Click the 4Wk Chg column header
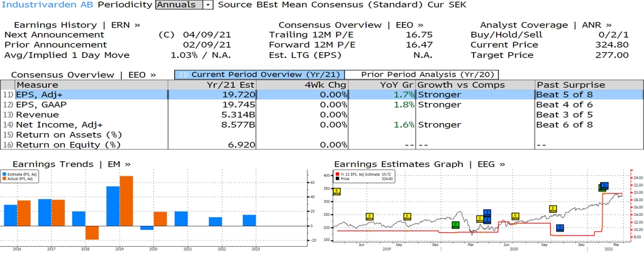The height and width of the screenshot is (253, 644). click(303, 85)
